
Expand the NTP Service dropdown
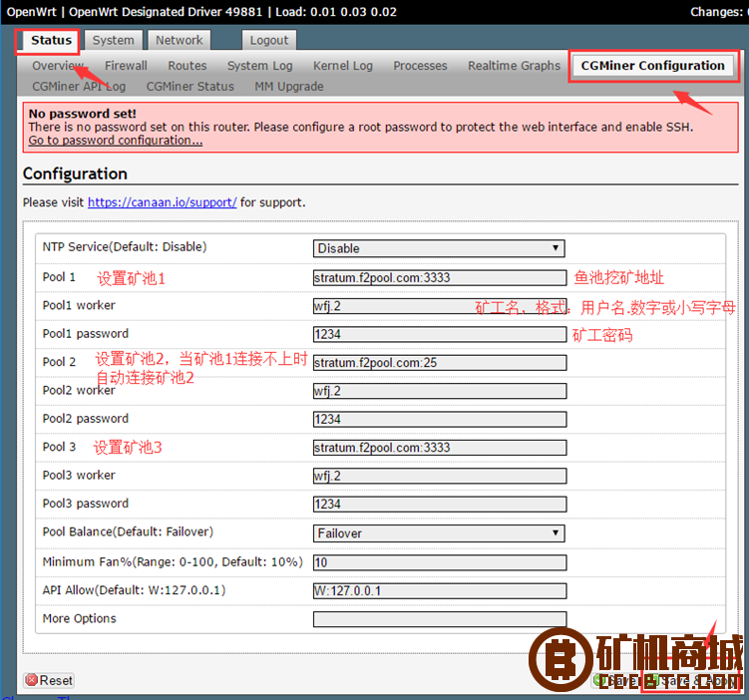point(439,248)
